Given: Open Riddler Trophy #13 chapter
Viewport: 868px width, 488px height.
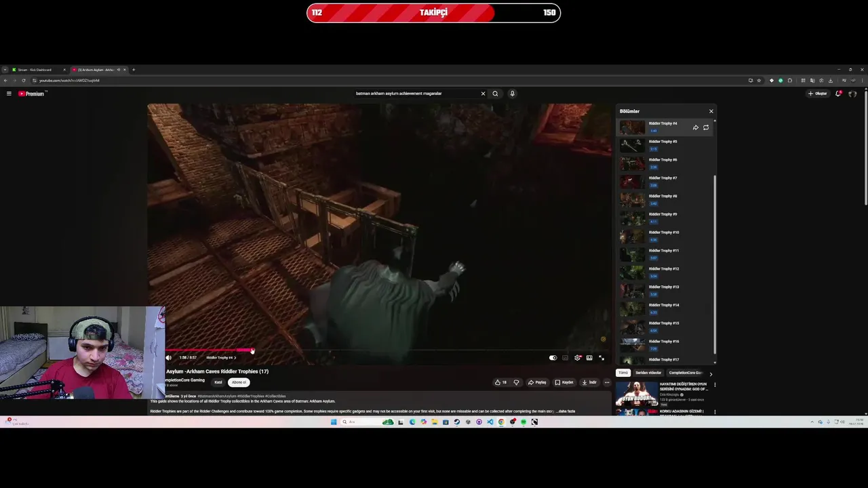Looking at the screenshot, I should click(x=665, y=291).
